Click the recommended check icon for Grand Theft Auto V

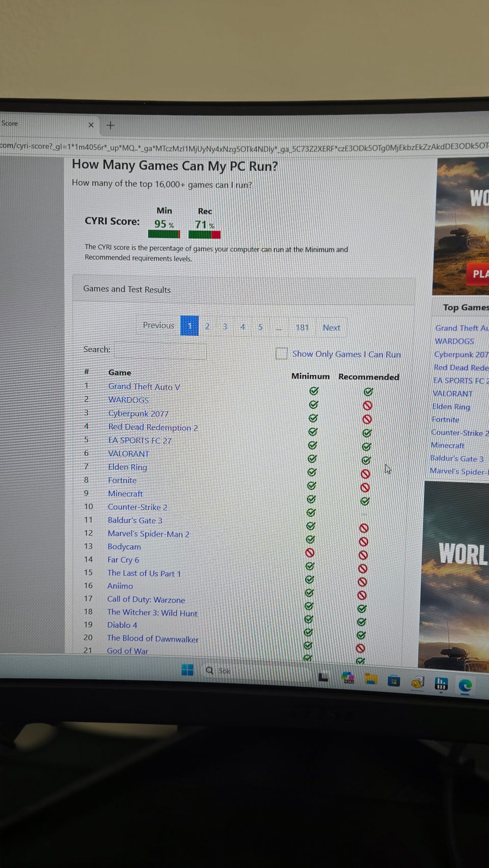368,391
